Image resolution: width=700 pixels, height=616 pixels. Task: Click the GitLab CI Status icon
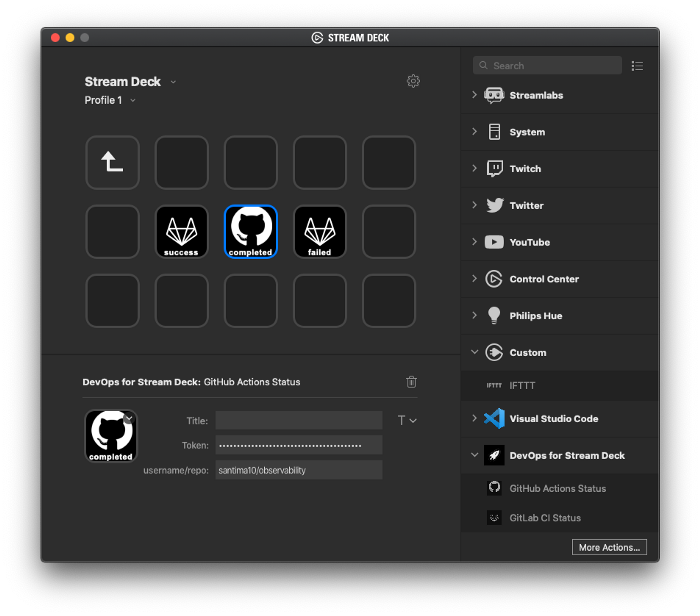(494, 518)
